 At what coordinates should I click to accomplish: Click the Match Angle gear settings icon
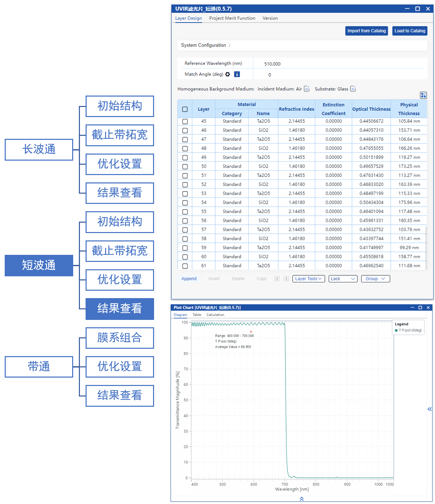(228, 74)
